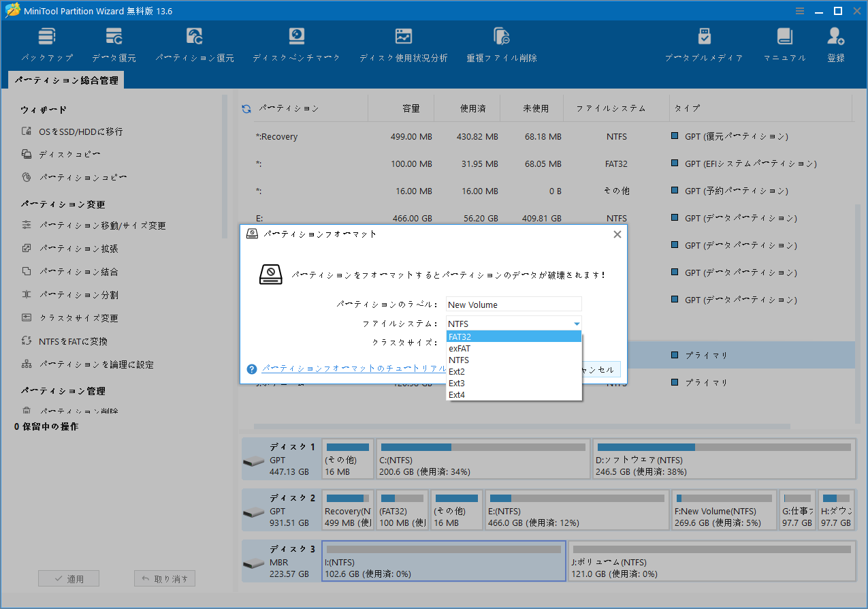Select J:ボリューム(NTFS) block on disk 3

click(712, 561)
